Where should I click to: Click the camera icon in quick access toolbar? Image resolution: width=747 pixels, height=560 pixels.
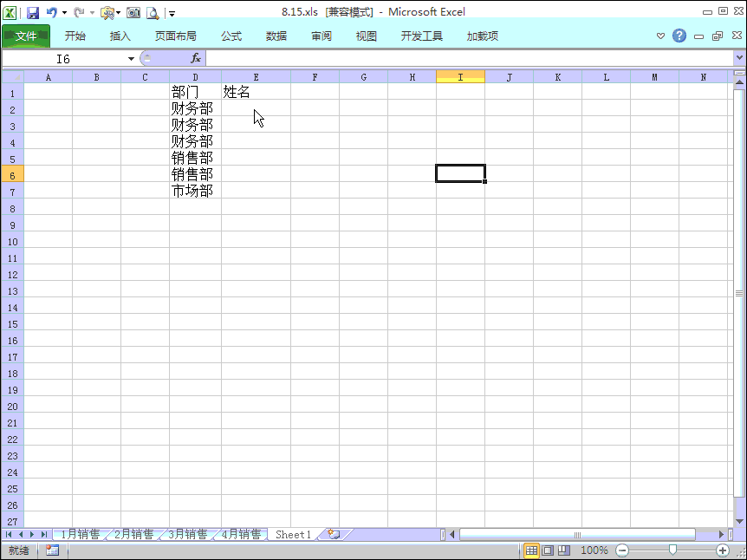[x=133, y=13]
